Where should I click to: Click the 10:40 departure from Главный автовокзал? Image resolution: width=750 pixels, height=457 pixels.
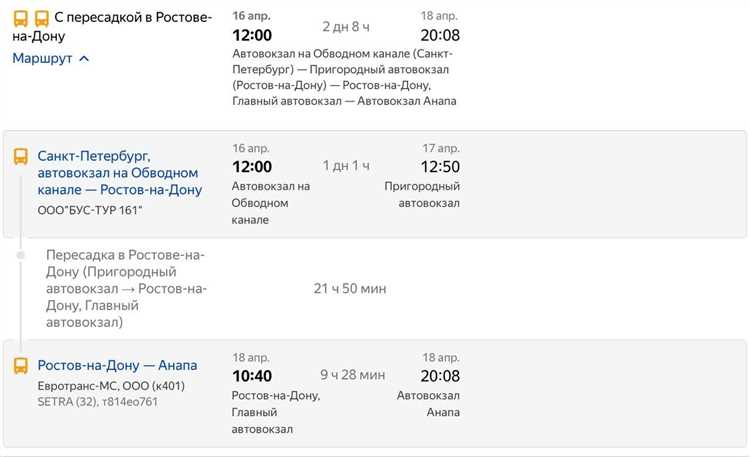pos(252,376)
